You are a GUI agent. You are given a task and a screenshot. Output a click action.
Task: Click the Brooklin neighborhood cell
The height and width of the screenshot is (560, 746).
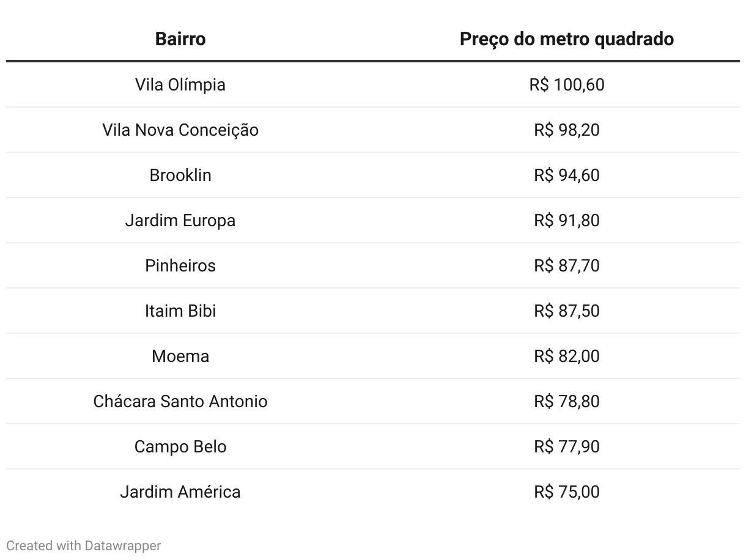[180, 175]
